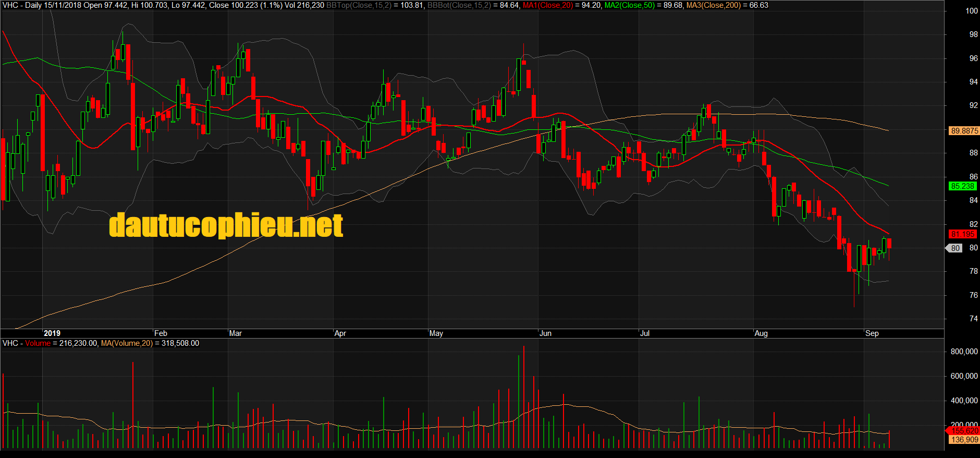Select the MA2(Close,50) indicator label

point(629,5)
